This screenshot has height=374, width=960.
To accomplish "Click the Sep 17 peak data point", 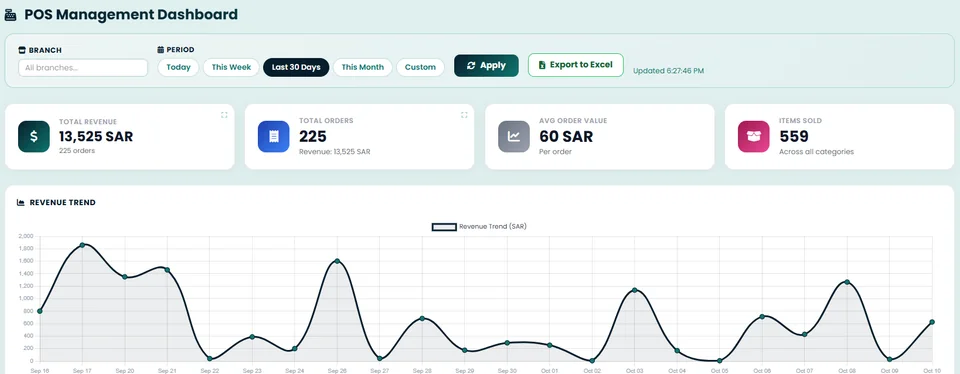I will point(82,245).
